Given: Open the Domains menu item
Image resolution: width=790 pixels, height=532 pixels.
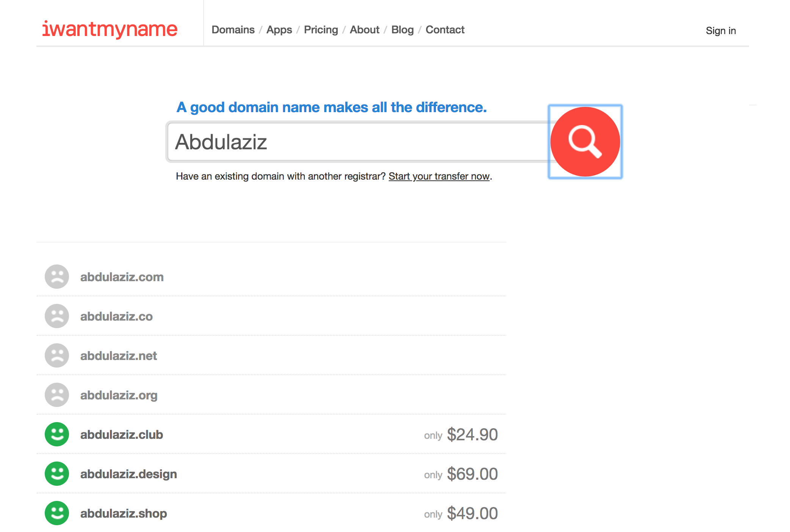Looking at the screenshot, I should tap(233, 30).
